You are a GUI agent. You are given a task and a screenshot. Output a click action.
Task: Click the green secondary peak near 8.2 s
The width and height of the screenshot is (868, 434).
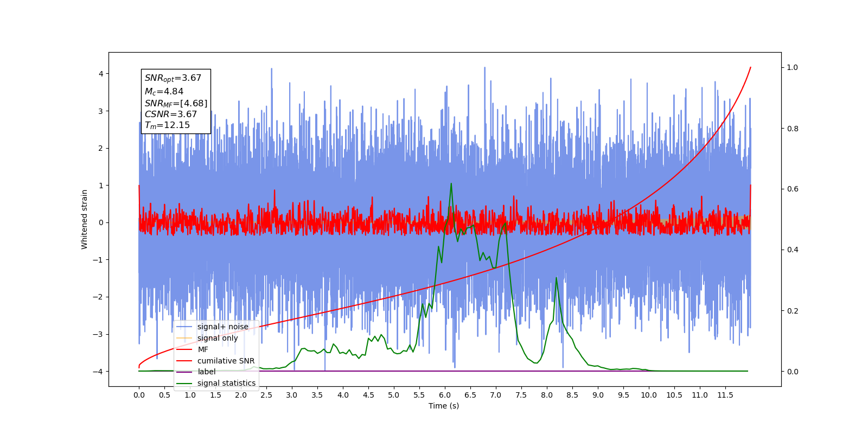556,278
